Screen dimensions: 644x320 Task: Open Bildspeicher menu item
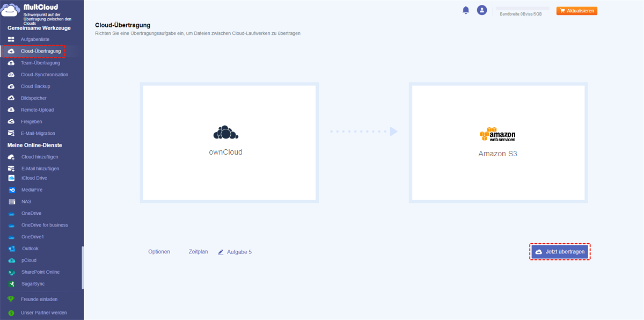(34, 98)
